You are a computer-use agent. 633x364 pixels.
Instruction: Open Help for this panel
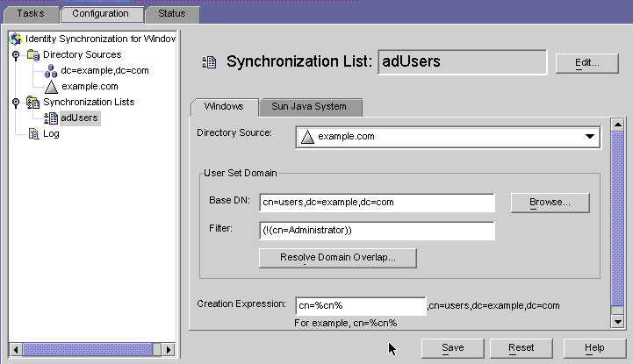(594, 348)
